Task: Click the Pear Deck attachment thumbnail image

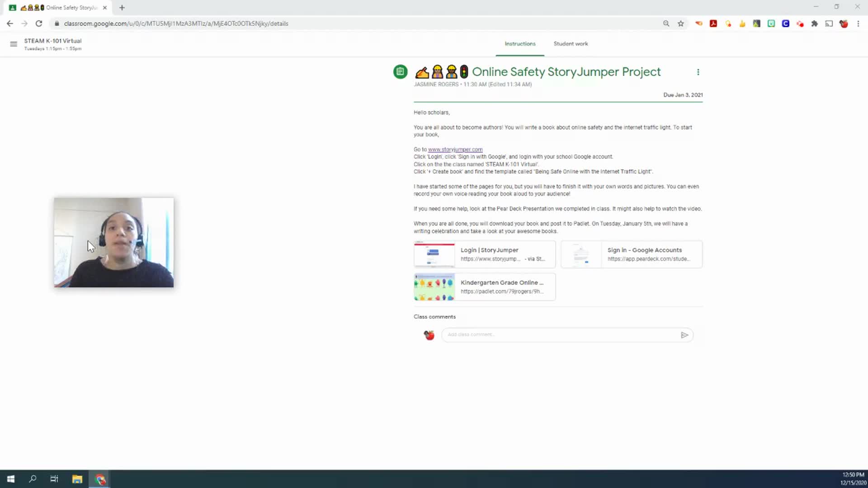Action: [581, 254]
